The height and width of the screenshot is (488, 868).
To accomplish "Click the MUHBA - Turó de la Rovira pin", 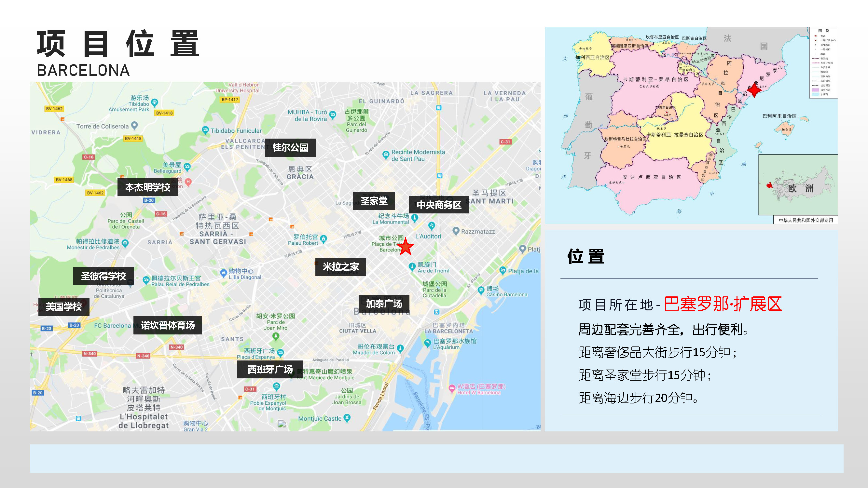I will pyautogui.click(x=333, y=115).
